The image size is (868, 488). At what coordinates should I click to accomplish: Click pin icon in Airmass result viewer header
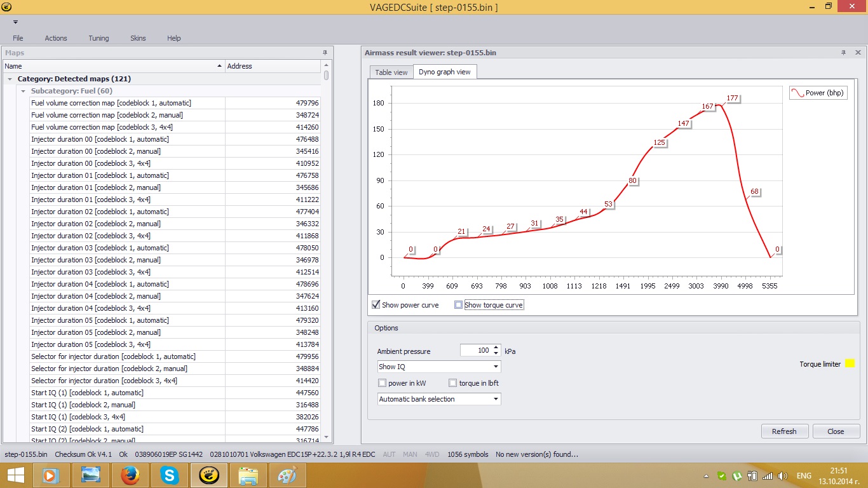point(844,53)
